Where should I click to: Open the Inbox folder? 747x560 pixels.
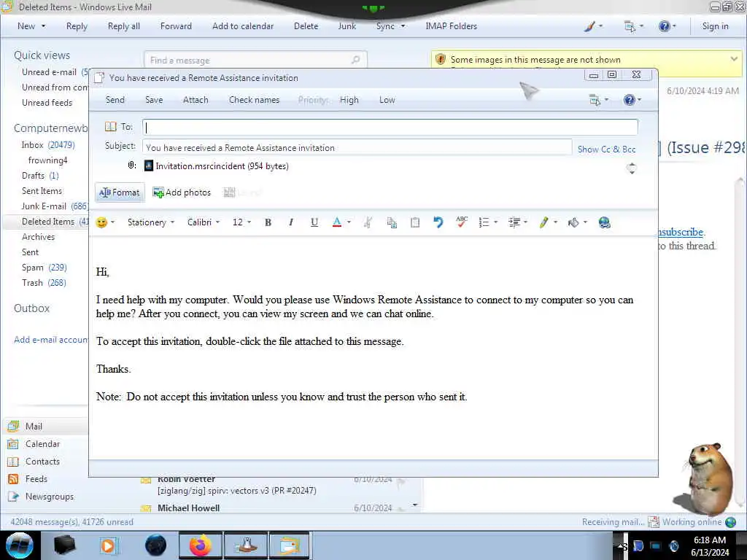[47, 145]
